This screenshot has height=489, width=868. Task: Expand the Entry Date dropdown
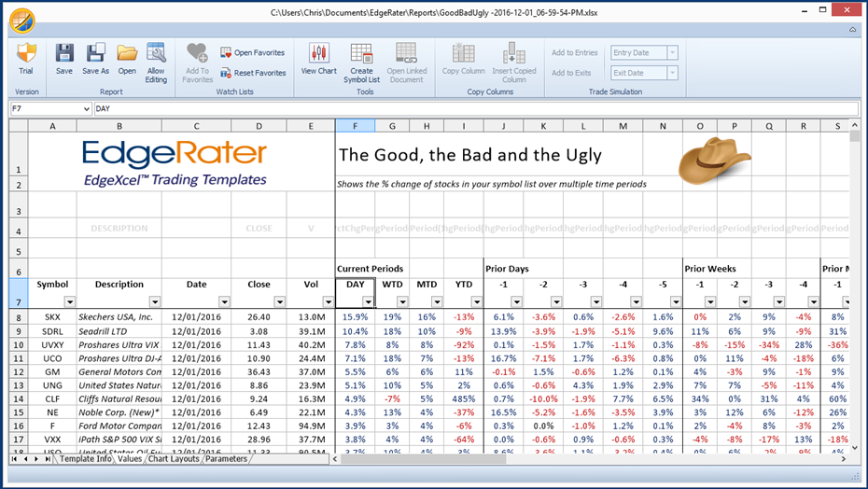pos(672,52)
